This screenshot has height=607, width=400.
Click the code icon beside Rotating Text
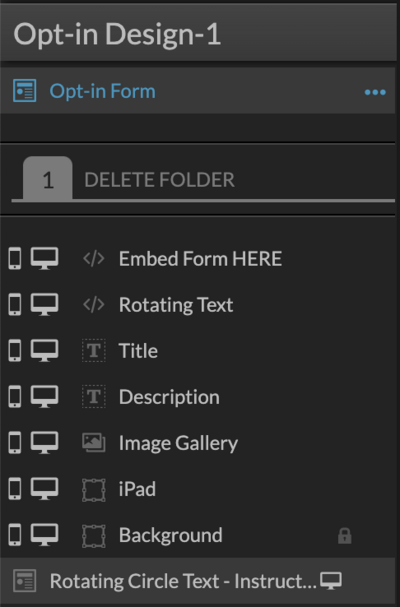coord(94,305)
